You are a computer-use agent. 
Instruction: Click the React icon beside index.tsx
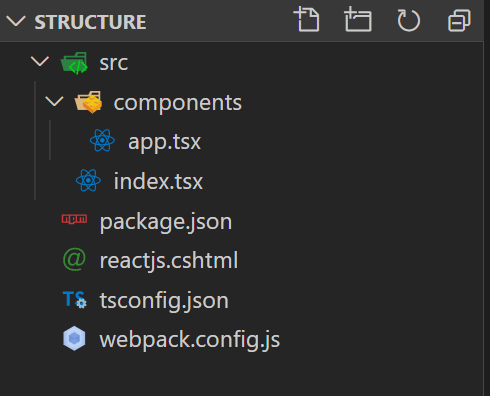(88, 180)
